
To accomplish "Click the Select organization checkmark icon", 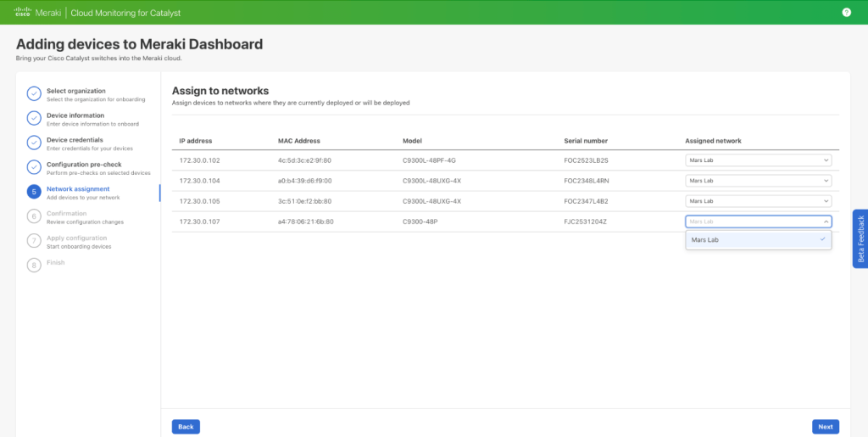I will pyautogui.click(x=34, y=94).
